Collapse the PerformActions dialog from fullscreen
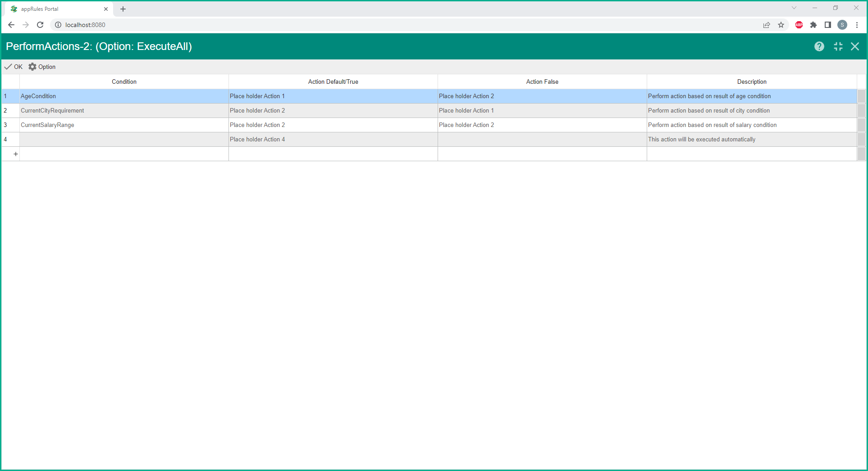The height and width of the screenshot is (471, 868). (x=838, y=46)
